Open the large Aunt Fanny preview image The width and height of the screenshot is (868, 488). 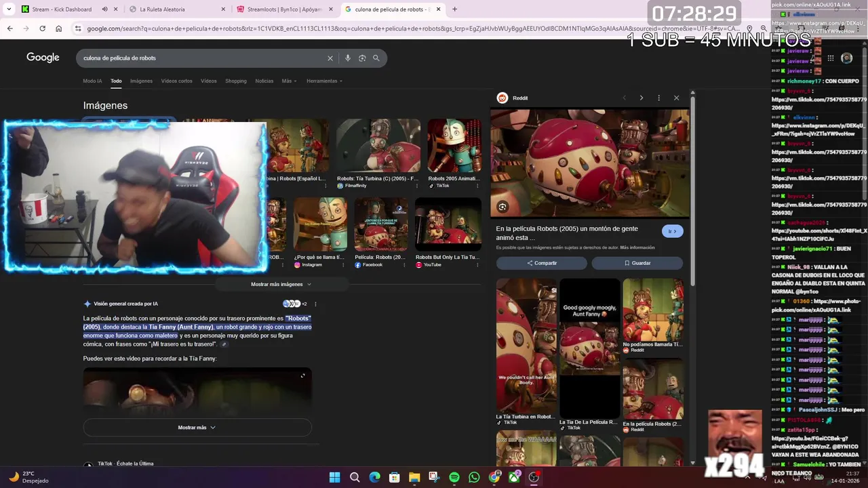(590, 163)
